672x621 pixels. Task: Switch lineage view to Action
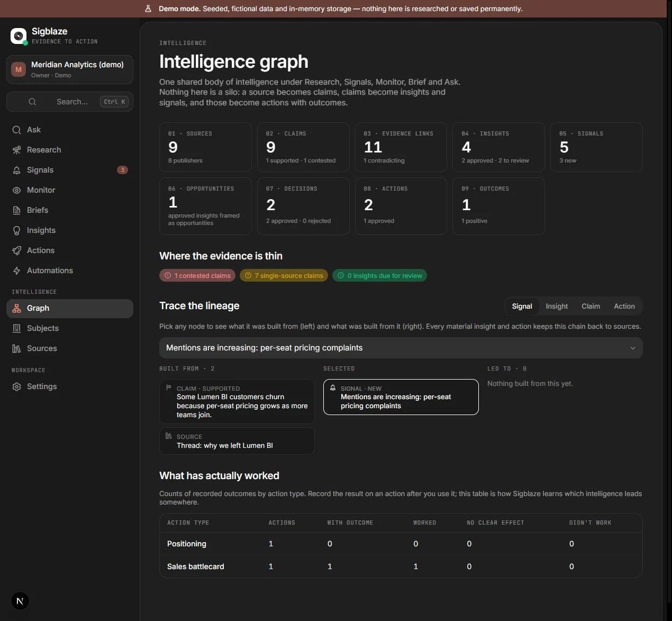[624, 306]
